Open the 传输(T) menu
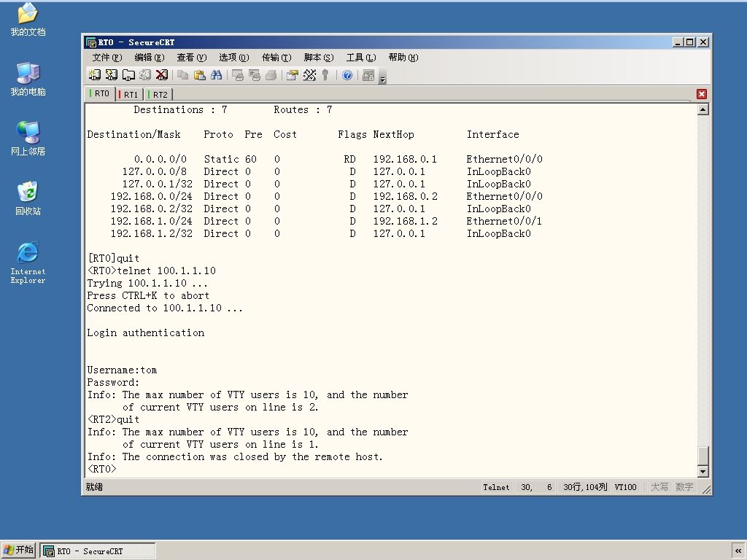 click(276, 58)
